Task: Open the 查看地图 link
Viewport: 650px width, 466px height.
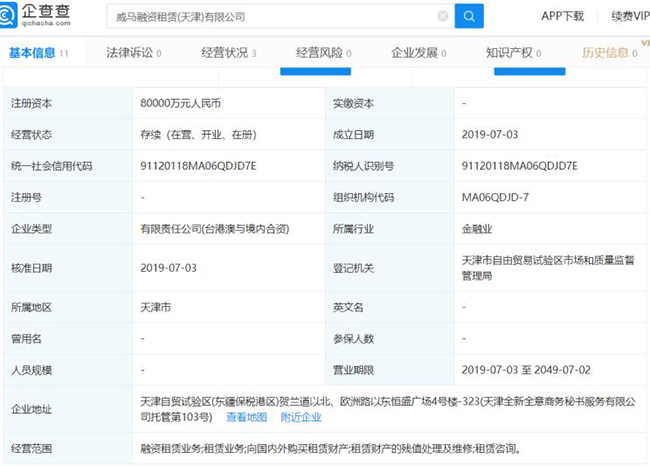Action: 247,417
